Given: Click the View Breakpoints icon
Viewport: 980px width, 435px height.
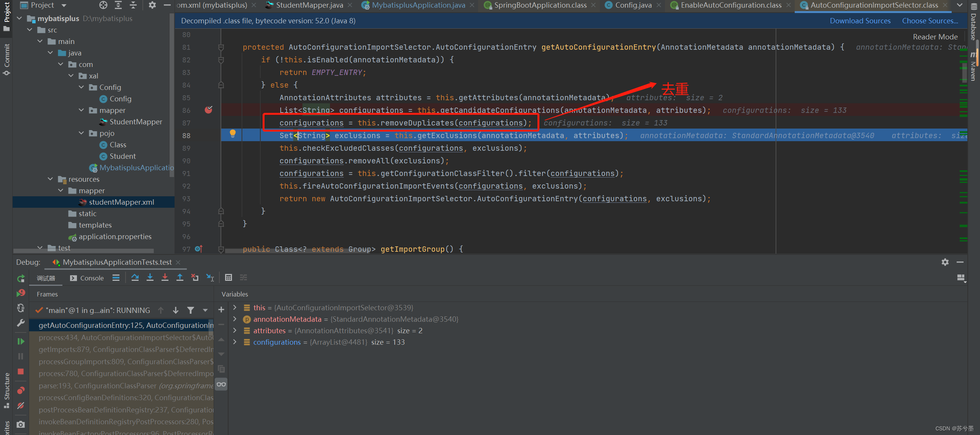Looking at the screenshot, I should click(21, 391).
